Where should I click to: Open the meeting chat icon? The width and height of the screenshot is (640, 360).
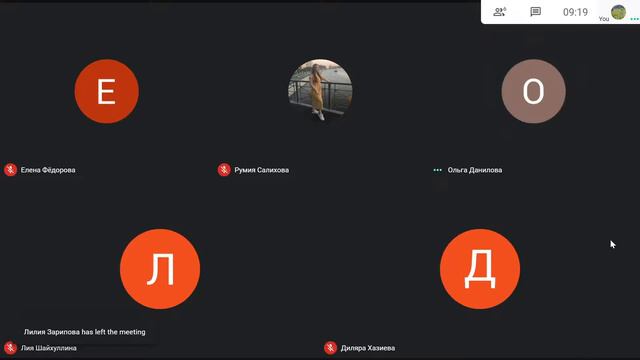(536, 12)
